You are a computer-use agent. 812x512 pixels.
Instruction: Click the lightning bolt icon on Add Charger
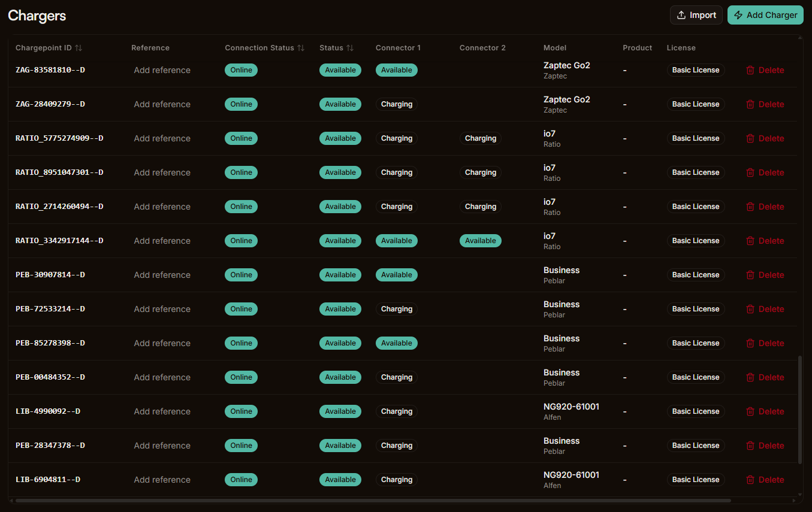[738, 14]
